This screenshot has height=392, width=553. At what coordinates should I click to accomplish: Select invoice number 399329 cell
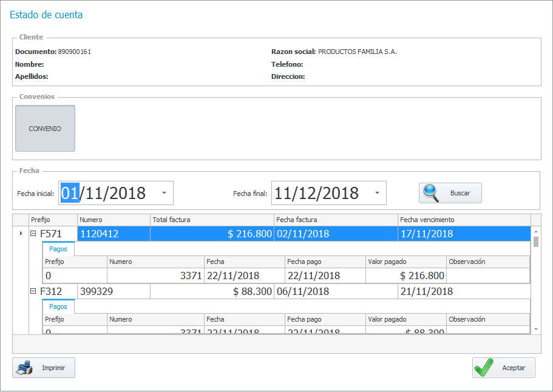coord(114,291)
